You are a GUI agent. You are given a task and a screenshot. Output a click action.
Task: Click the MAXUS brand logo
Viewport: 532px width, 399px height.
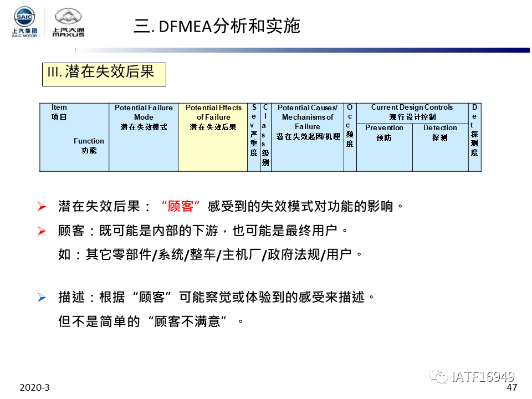coord(68,22)
